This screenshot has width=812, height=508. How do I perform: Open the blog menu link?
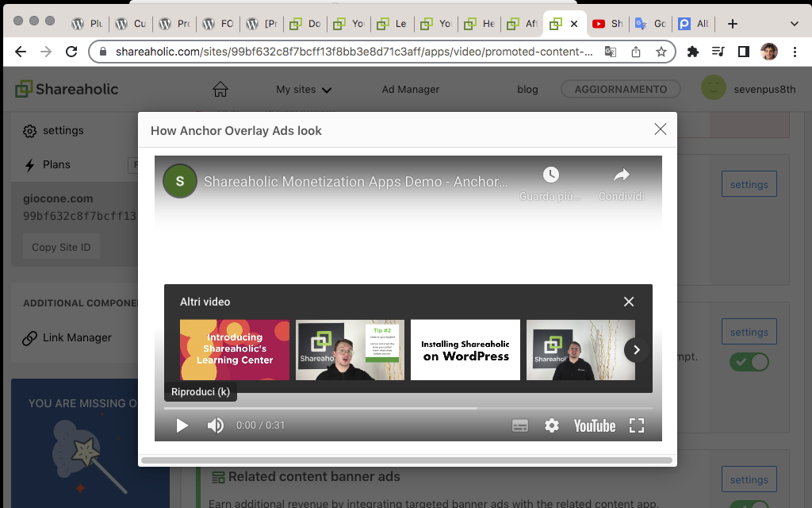coord(527,90)
